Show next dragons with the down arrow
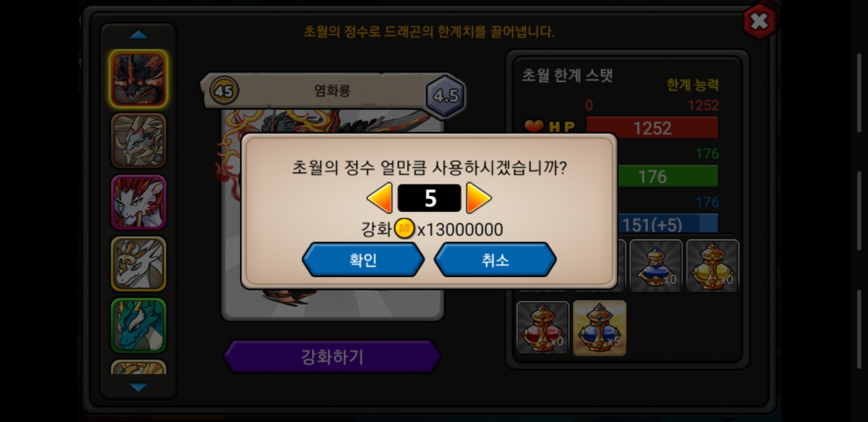Viewport: 868px width, 422px height. 138,387
